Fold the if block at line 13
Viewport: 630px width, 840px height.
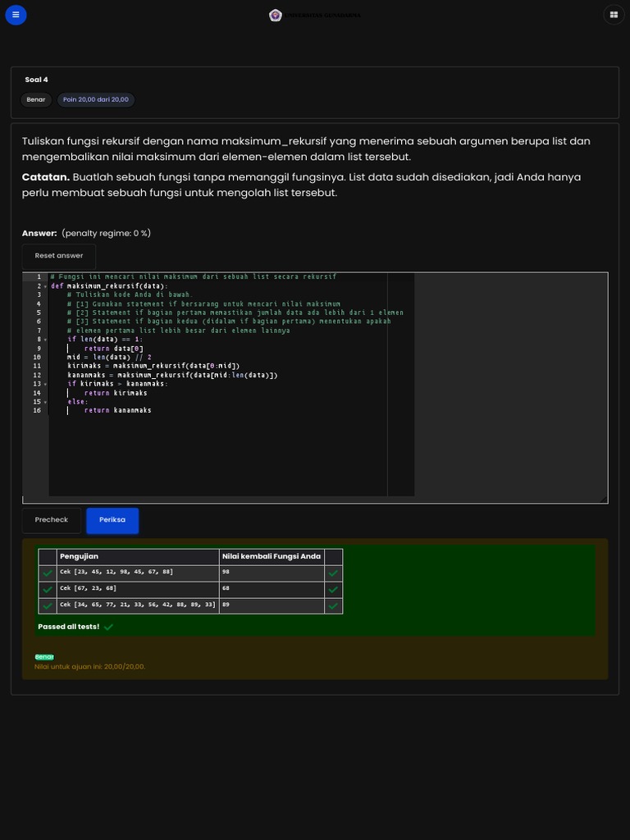click(x=45, y=384)
